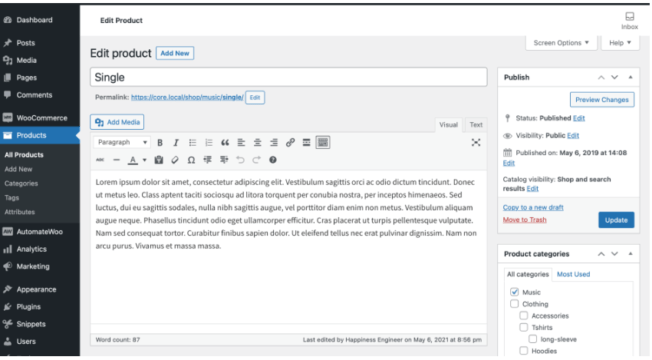
Task: Align text left
Action: 241,143
